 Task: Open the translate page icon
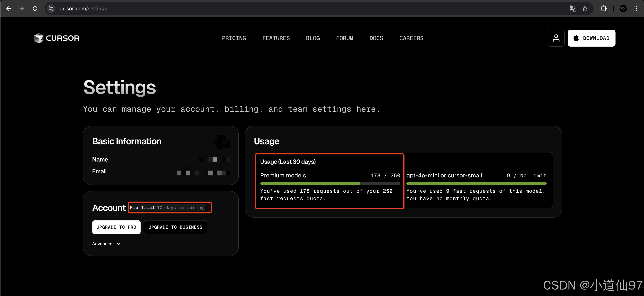[573, 9]
